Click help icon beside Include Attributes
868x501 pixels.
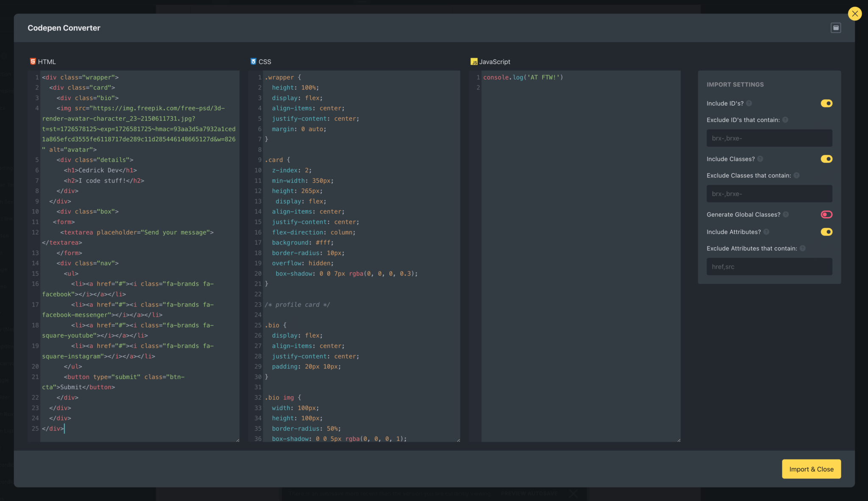pos(766,232)
